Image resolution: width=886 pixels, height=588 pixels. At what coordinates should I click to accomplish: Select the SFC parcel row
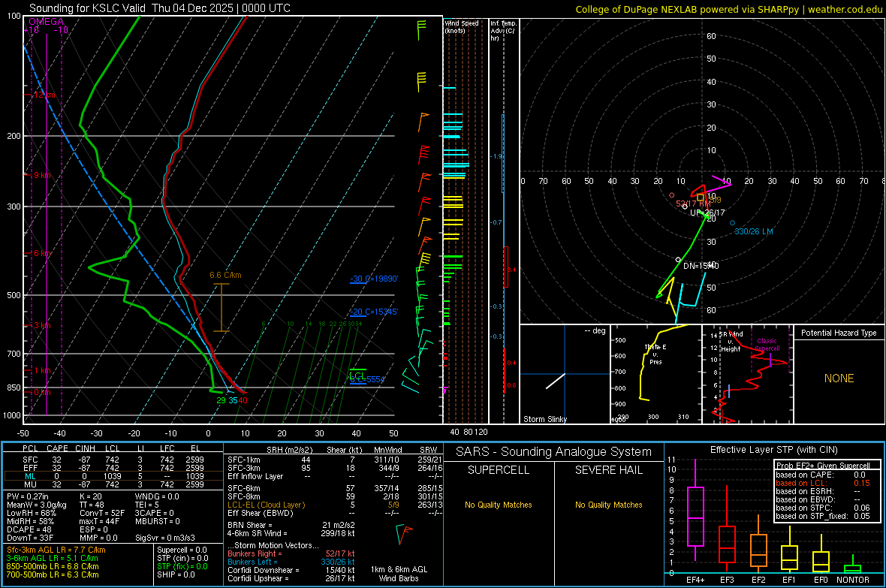[x=112, y=460]
